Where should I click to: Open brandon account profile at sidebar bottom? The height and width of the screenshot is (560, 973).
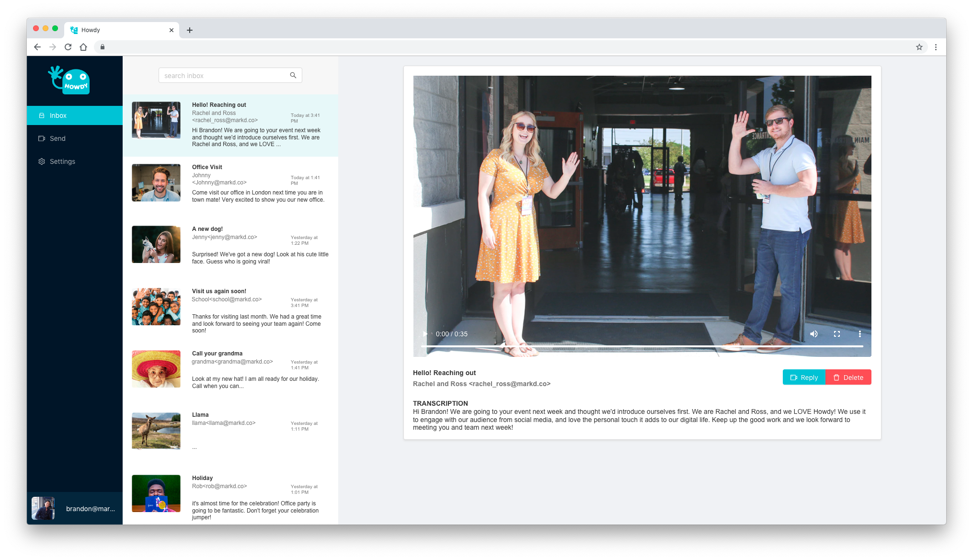pos(75,508)
